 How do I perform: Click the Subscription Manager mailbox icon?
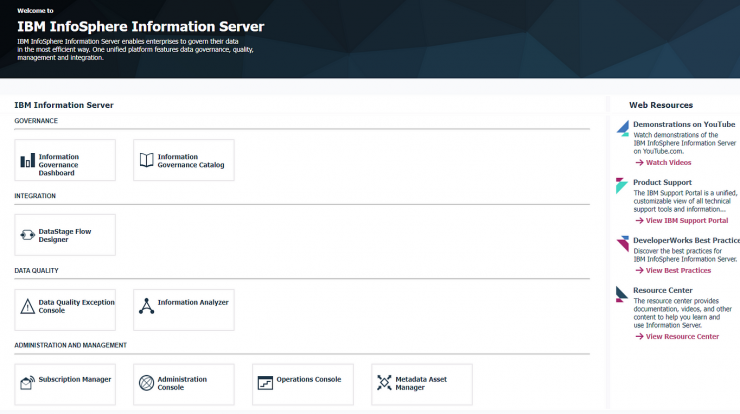point(27,382)
